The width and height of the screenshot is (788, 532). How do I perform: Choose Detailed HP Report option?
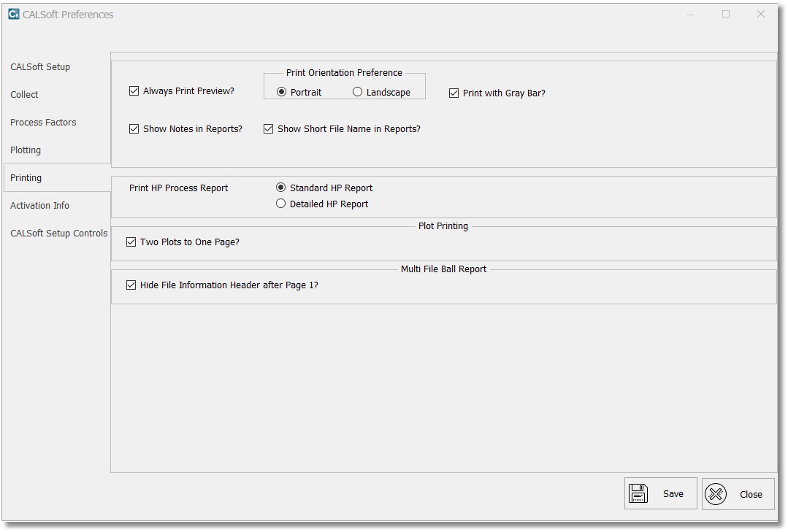click(x=281, y=204)
